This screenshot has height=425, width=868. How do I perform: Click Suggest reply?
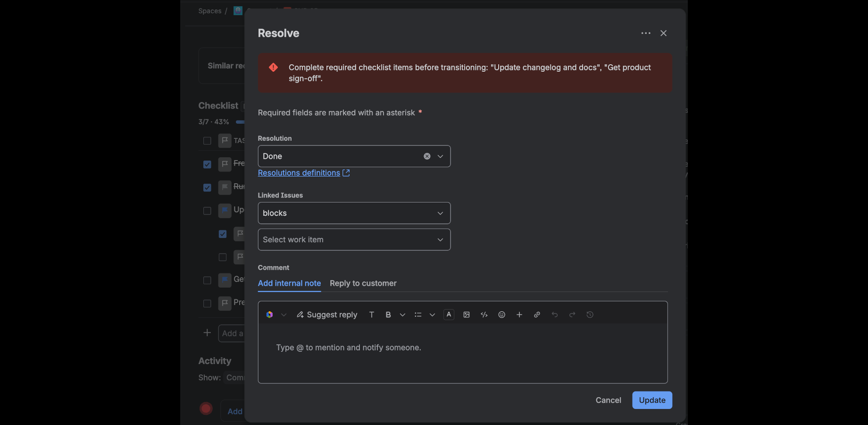326,314
